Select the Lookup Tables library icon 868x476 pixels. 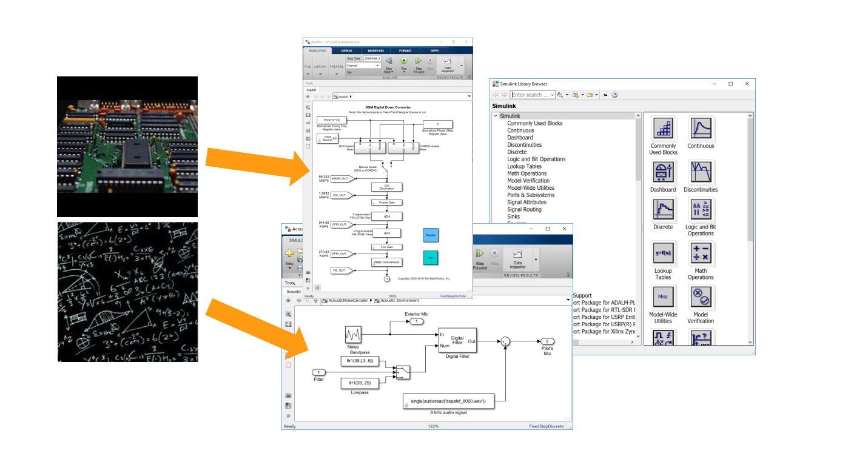pos(662,253)
